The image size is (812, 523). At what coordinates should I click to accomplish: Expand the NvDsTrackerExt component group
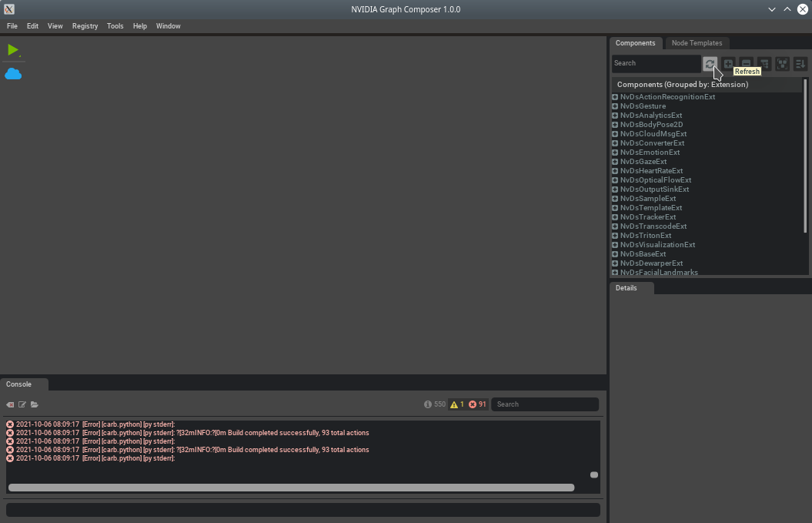click(x=615, y=217)
